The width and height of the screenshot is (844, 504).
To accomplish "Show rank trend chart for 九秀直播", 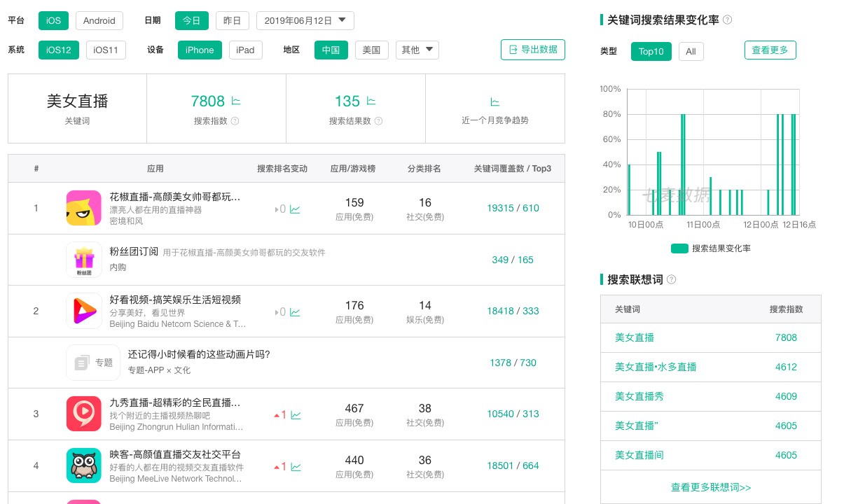I will point(296,414).
